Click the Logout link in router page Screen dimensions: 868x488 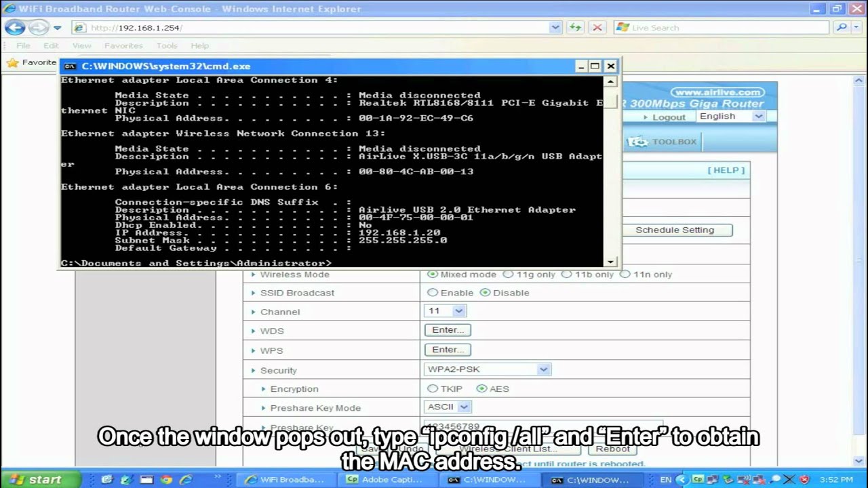tap(669, 117)
